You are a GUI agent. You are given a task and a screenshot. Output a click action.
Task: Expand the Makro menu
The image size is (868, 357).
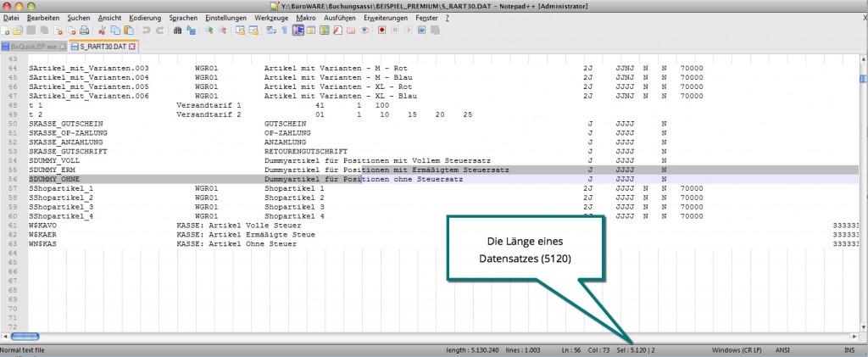(x=304, y=17)
